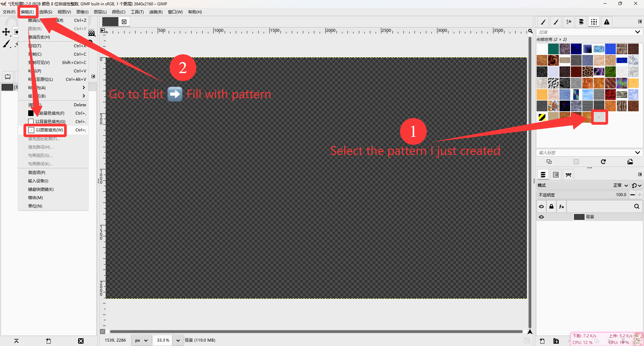
Task: Open 撤消历史(H) from the edit menu
Action: point(53,37)
